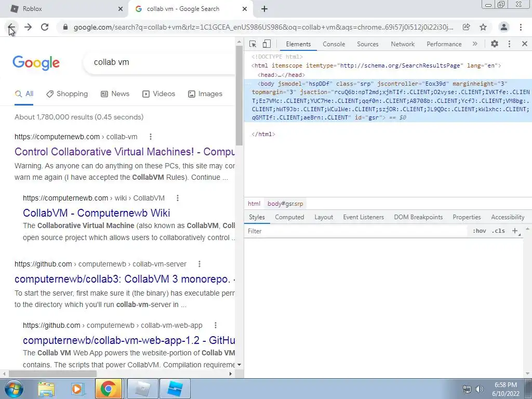
Task: Toggle the DevTools device toolbar
Action: [x=267, y=44]
